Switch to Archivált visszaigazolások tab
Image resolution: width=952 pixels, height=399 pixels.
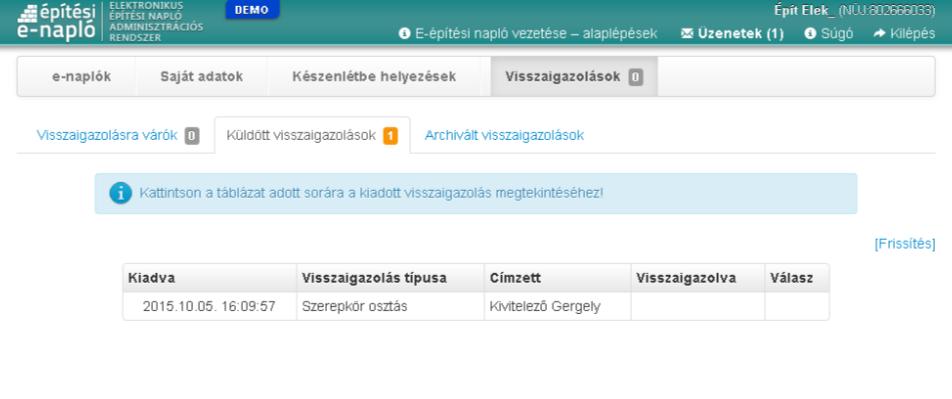point(504,135)
